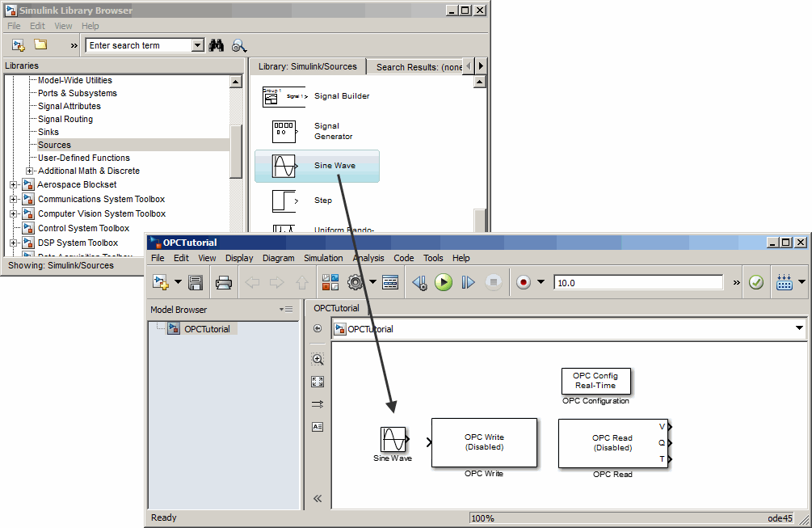Click New Model icon in Library Browser toolbar

tap(19, 45)
